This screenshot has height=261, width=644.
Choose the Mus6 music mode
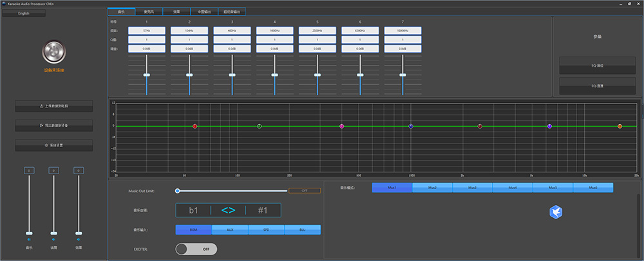(x=593, y=188)
